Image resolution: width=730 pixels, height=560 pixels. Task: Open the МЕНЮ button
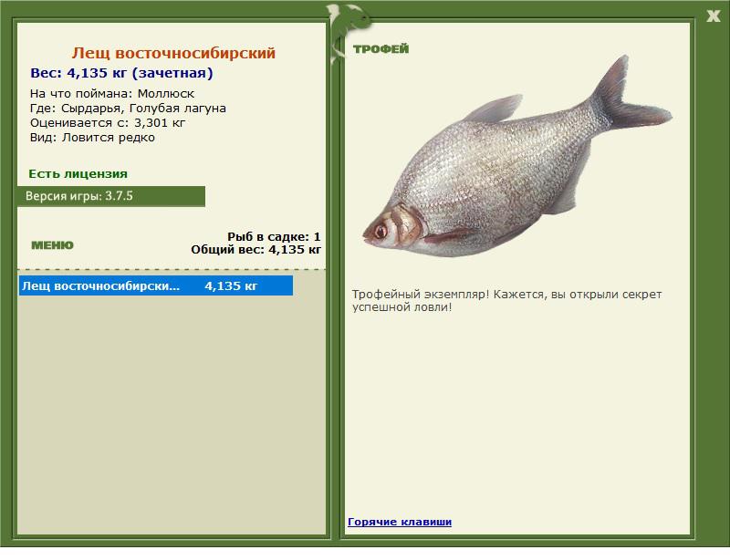pos(52,245)
